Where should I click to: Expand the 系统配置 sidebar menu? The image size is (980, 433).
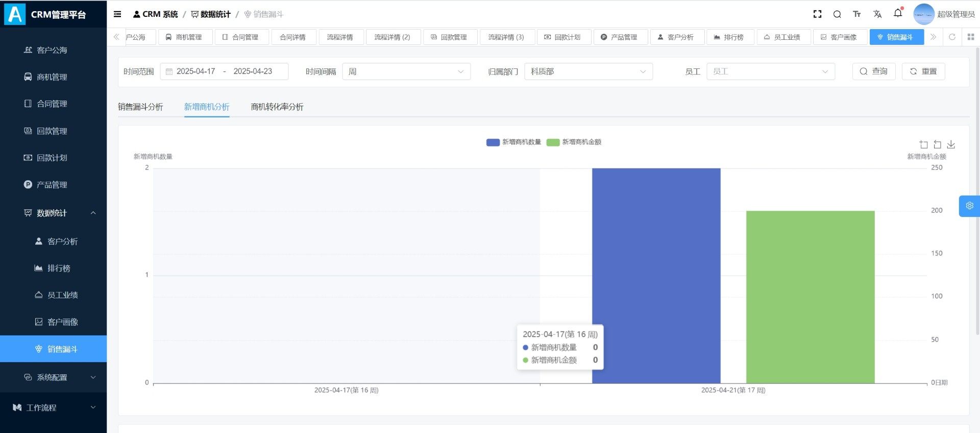[54, 377]
